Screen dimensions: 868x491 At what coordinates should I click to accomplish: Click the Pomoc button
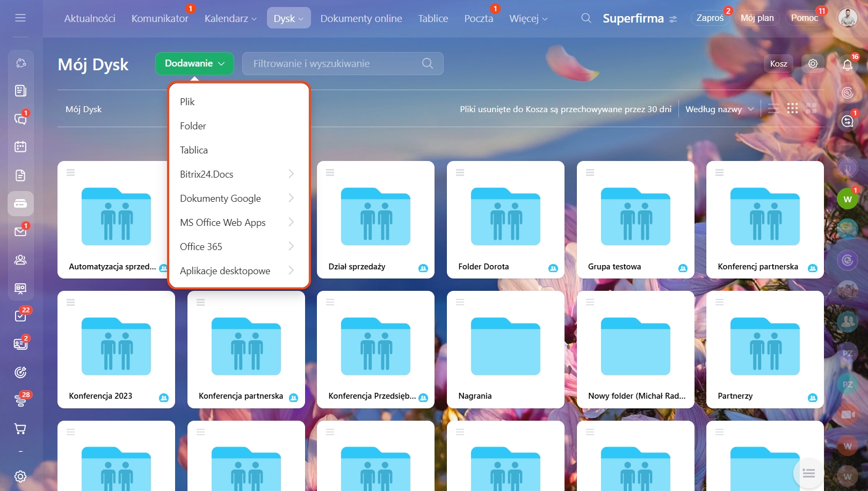click(x=805, y=18)
